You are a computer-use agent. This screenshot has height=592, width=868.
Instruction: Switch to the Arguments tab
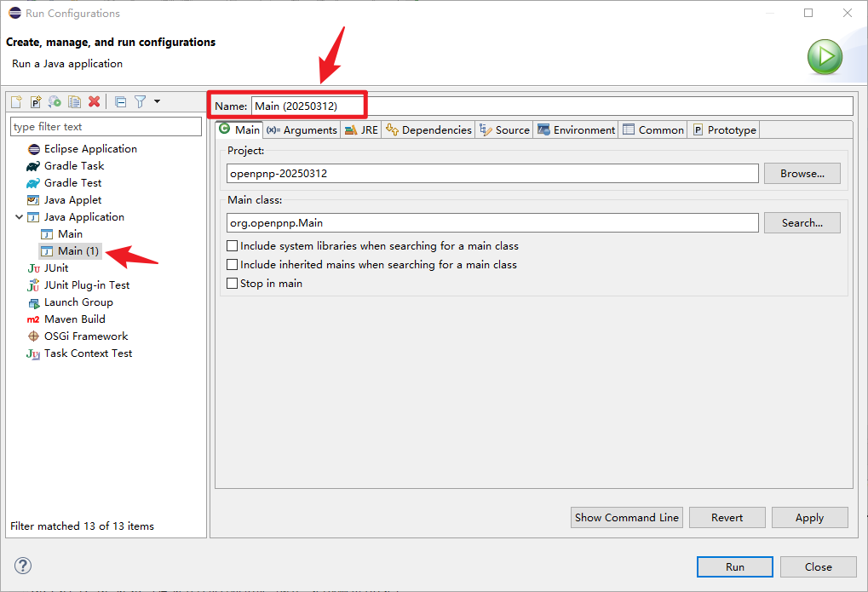[x=302, y=130]
